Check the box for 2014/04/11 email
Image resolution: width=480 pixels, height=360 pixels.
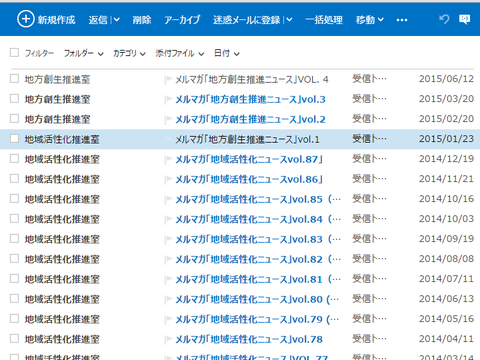coord(14,339)
